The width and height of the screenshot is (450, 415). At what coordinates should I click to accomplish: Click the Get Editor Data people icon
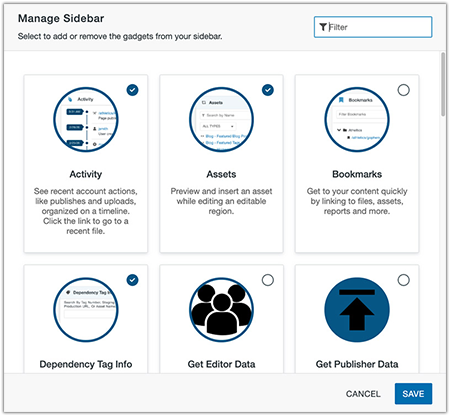[221, 310]
